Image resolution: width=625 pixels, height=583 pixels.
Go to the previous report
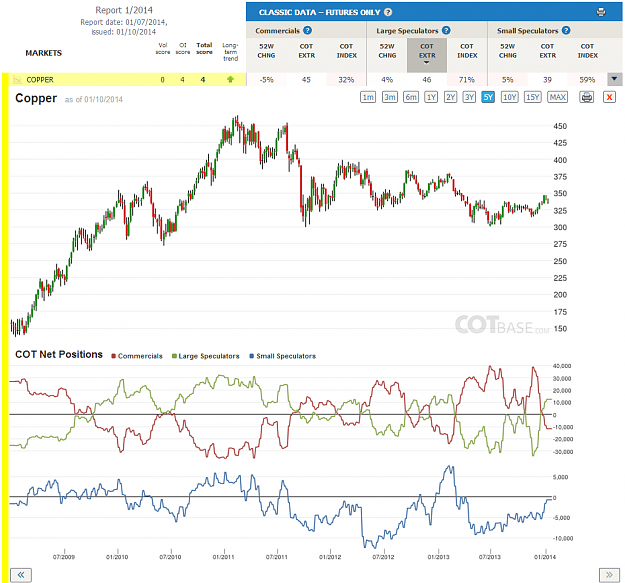[x=21, y=575]
